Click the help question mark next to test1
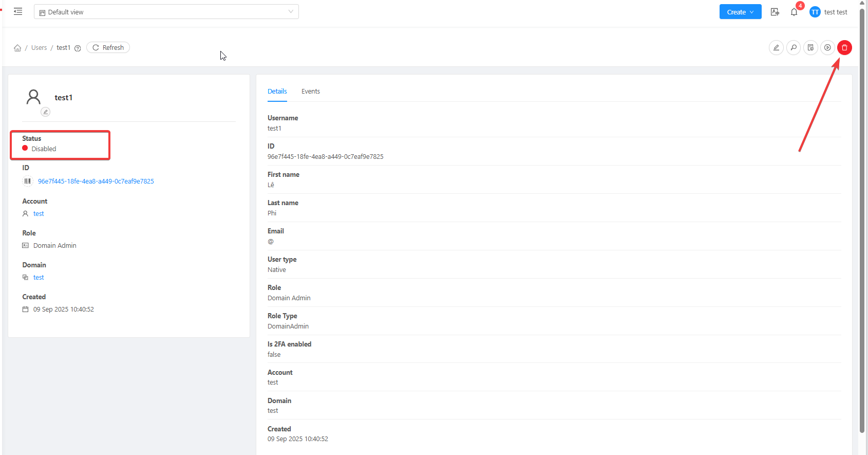The width and height of the screenshot is (868, 455). pyautogui.click(x=78, y=48)
